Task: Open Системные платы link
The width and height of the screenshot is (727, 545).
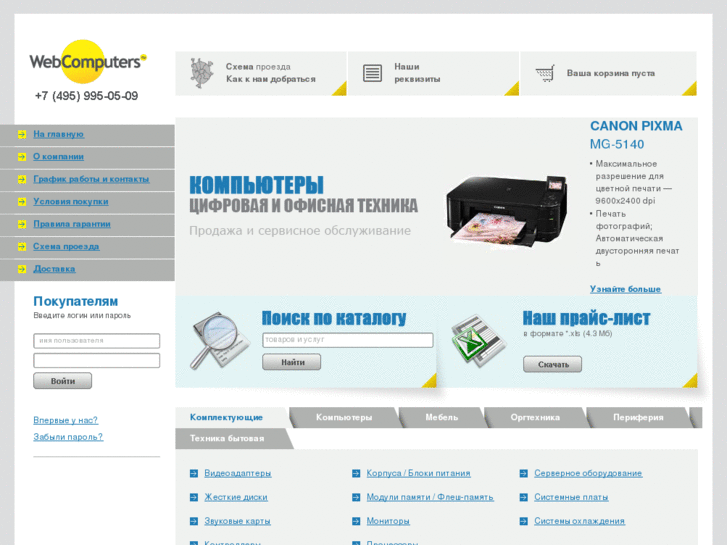Action: (571, 497)
